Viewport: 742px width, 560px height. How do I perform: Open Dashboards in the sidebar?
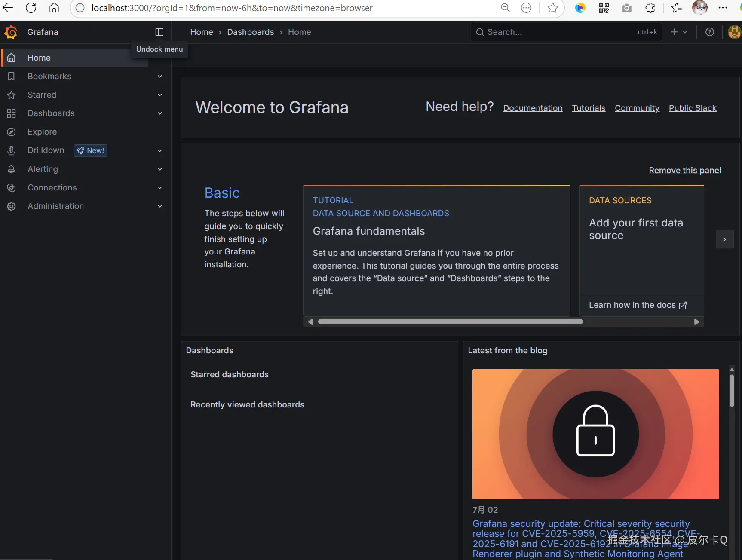click(x=51, y=113)
